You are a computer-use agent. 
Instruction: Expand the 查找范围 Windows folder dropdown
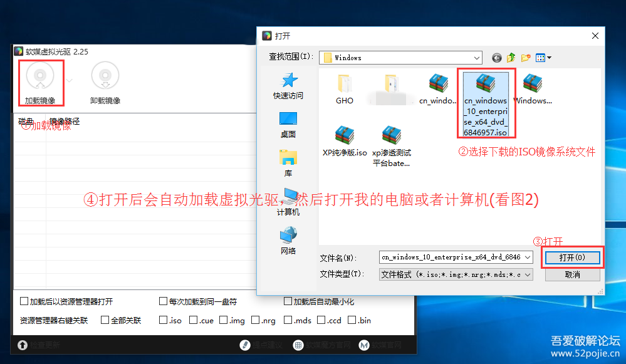click(x=476, y=58)
